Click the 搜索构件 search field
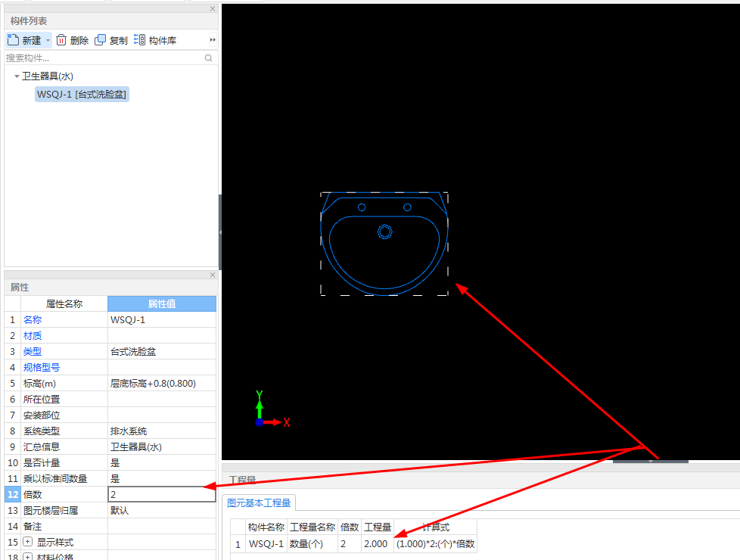This screenshot has width=740, height=560. click(104, 58)
